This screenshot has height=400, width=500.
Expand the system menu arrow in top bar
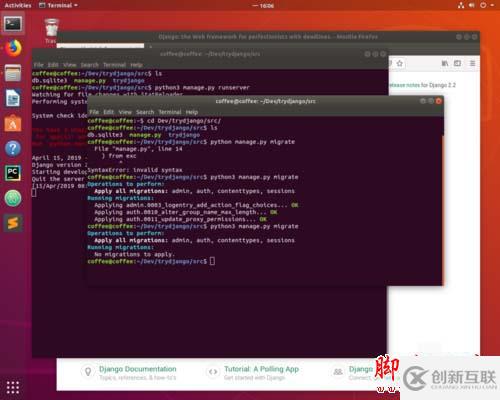coord(492,5)
